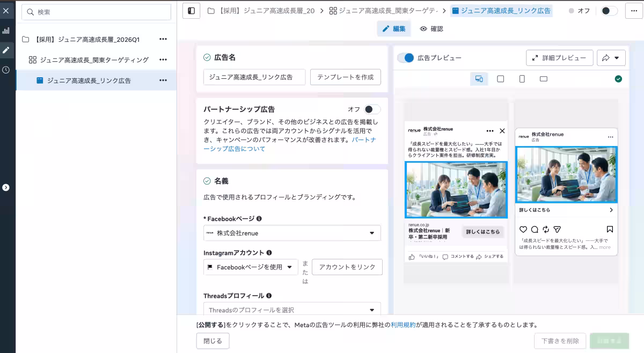Image resolution: width=644 pixels, height=353 pixels.
Task: Click the green checkmark icon in preview bar
Action: pyautogui.click(x=618, y=78)
